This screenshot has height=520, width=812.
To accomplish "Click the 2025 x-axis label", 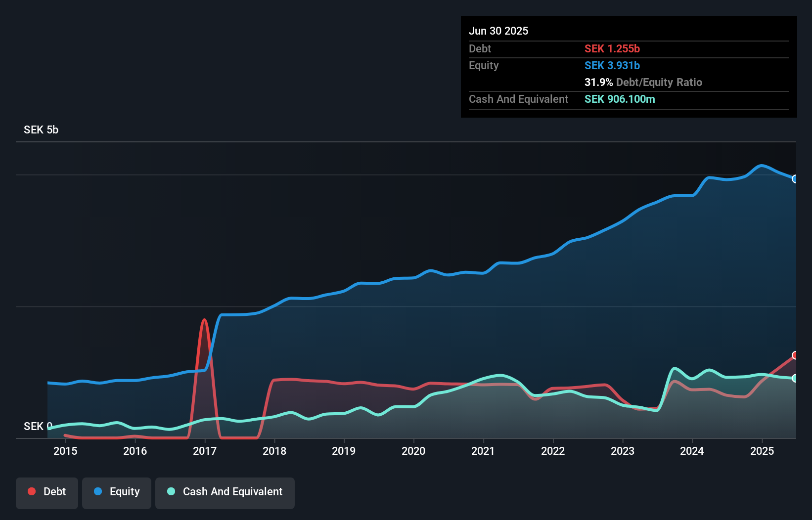I will tap(762, 451).
